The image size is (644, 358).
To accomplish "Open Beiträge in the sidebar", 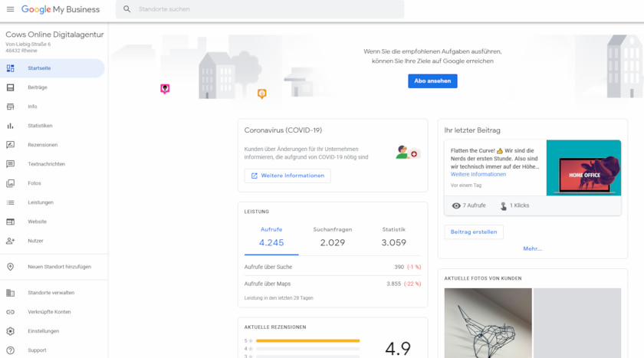I will coord(52,87).
